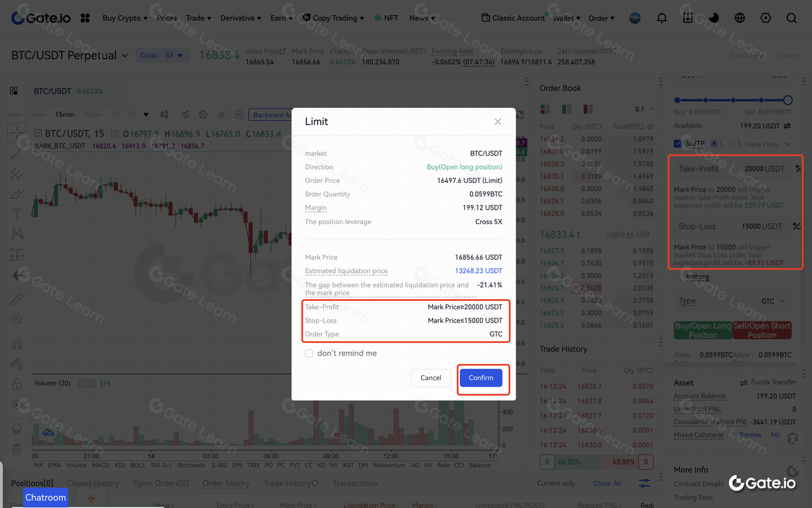Open the notifications bell icon
The height and width of the screenshot is (508, 812).
point(662,18)
